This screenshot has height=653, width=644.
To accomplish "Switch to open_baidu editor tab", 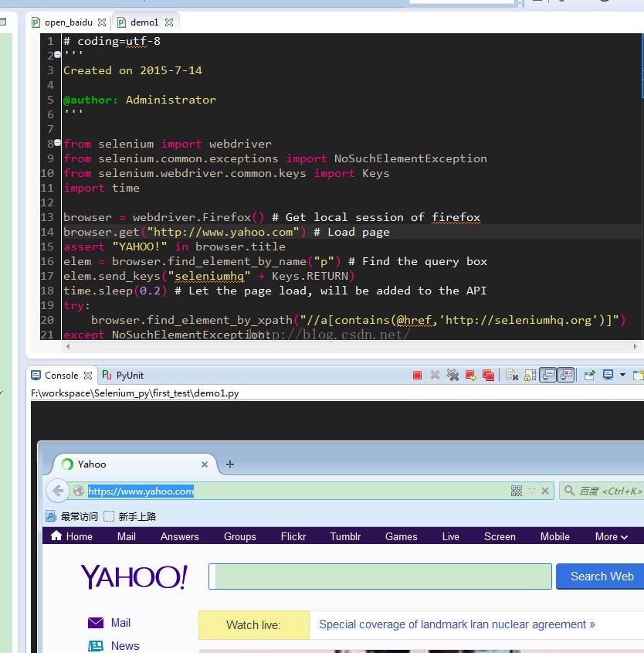I will pyautogui.click(x=68, y=22).
